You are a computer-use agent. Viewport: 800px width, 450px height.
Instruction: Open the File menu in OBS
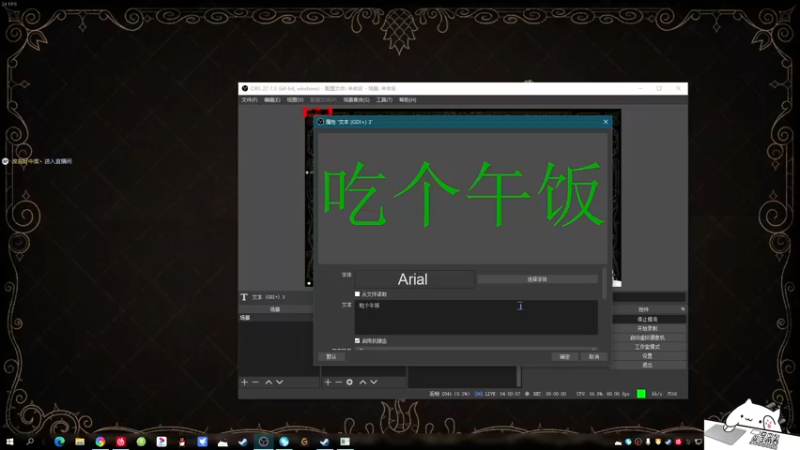click(249, 100)
